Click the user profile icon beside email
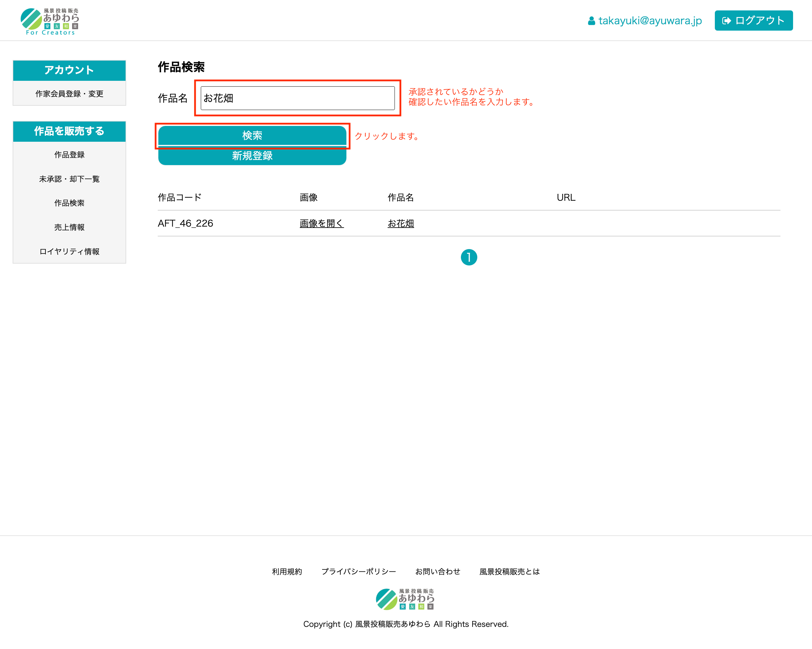 pos(591,21)
